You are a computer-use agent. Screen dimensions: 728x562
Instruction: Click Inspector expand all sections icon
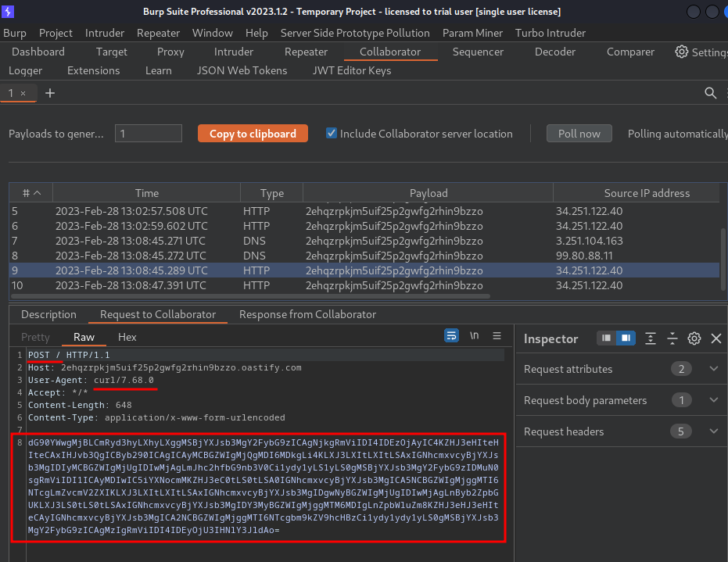[x=651, y=338]
